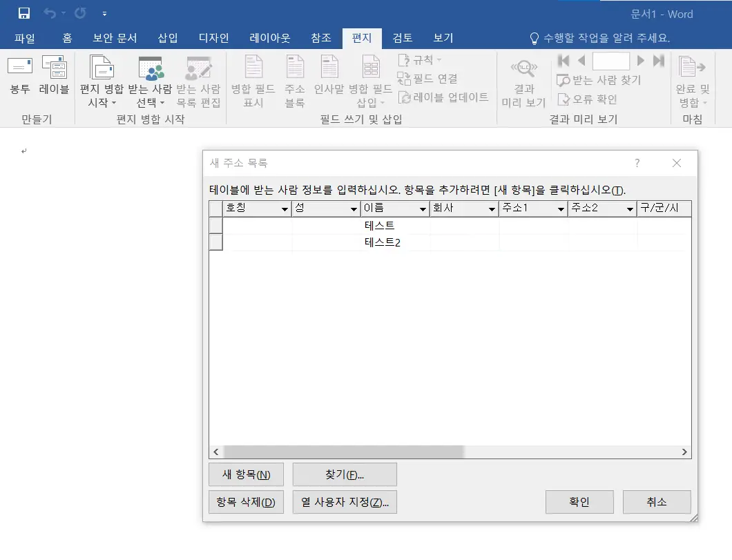Switch to the 검토 ribbon tab

(403, 39)
